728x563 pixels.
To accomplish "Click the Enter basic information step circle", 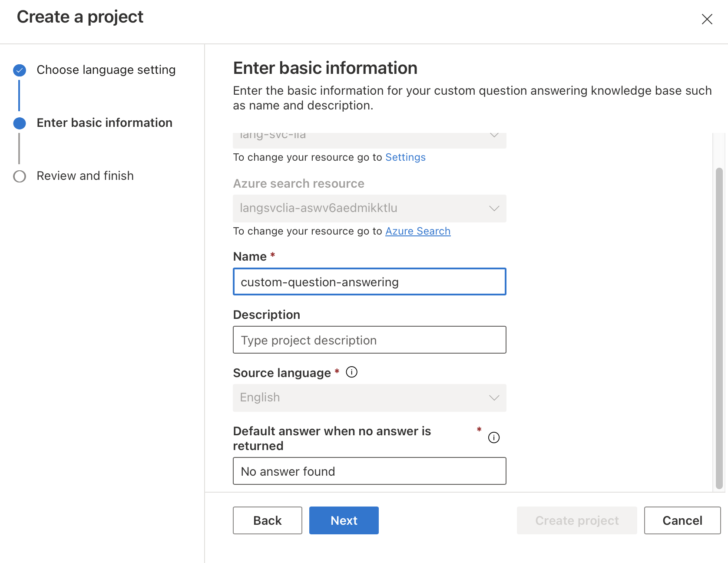I will coord(20,123).
